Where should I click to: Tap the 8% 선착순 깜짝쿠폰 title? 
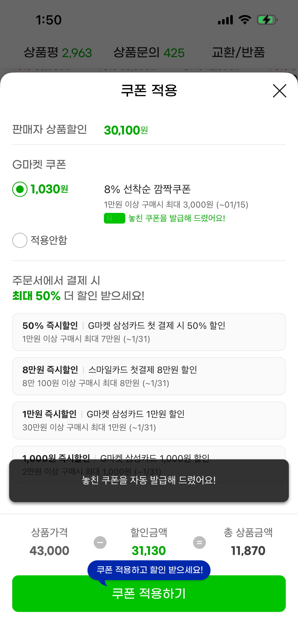147,189
